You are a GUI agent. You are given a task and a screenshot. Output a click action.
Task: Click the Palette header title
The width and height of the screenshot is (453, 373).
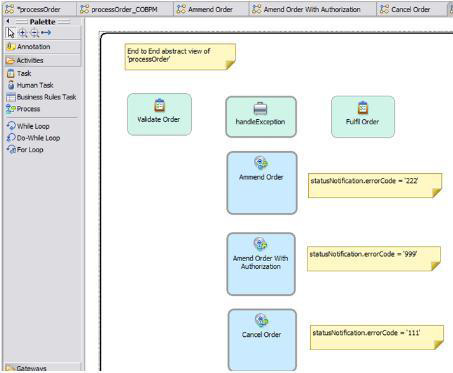pos(42,22)
